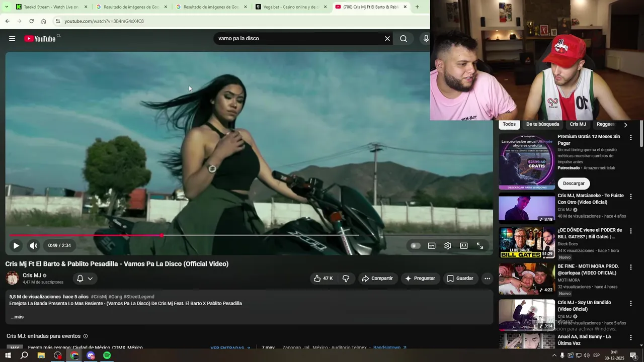
Task: Submit search with the magnifier button
Action: [404, 39]
